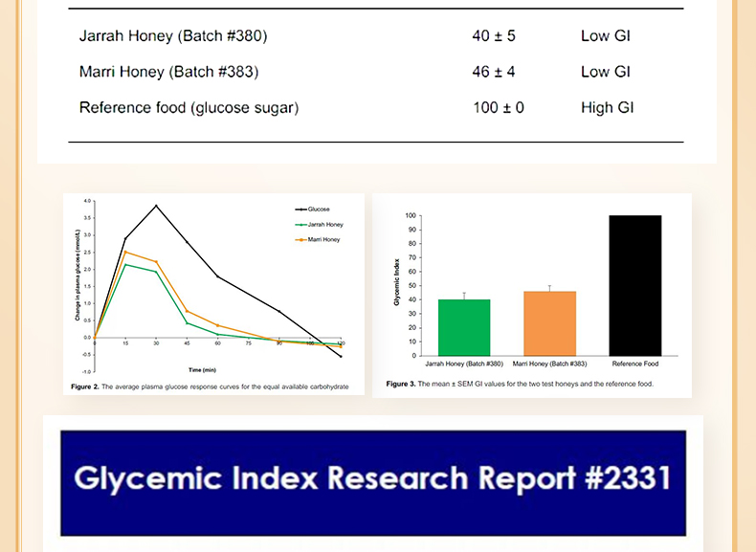The width and height of the screenshot is (756, 552).
Task: Click the High GI classification text
Action: [607, 107]
